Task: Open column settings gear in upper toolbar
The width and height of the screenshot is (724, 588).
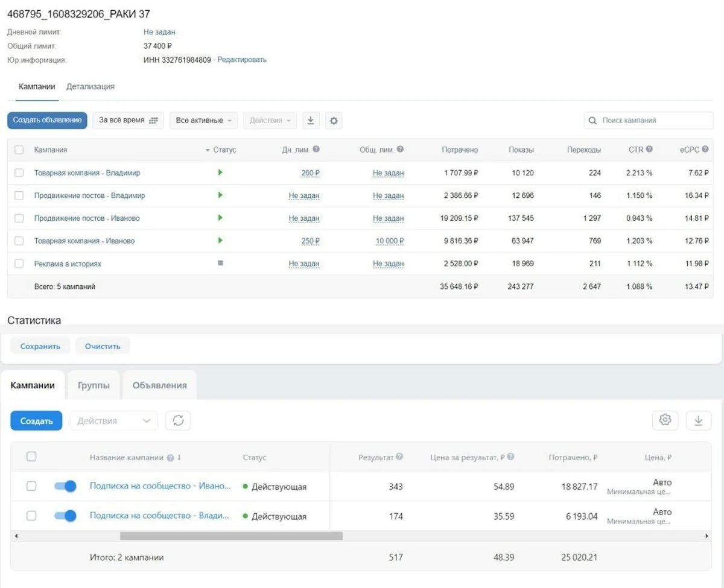Action: [x=334, y=121]
